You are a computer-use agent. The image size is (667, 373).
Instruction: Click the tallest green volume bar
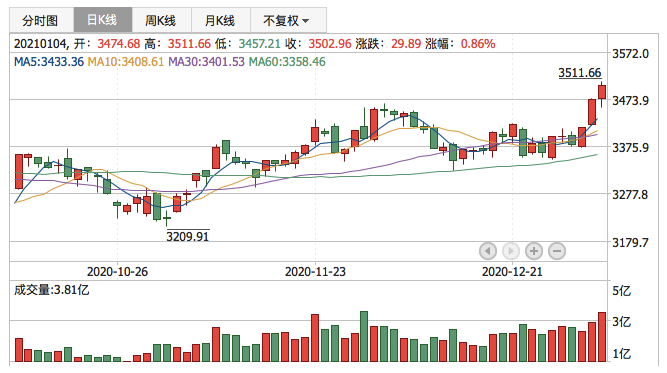click(364, 336)
